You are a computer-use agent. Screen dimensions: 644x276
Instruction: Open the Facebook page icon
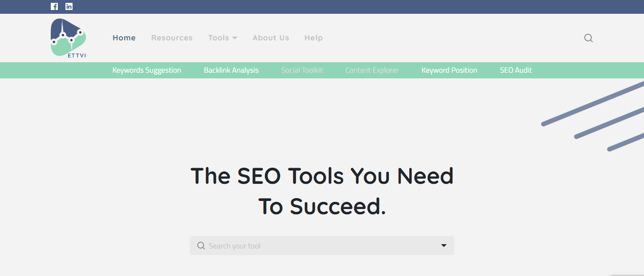(x=54, y=7)
